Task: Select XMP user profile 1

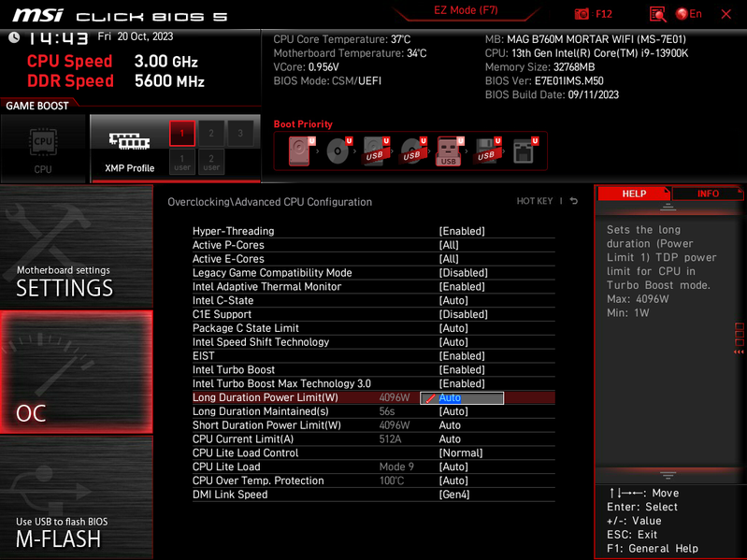Action: tap(182, 162)
